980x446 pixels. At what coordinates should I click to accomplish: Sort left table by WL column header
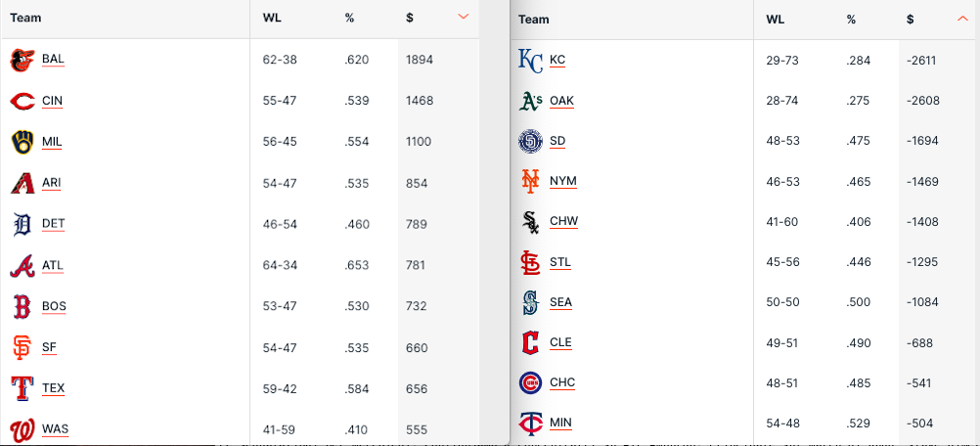(x=273, y=18)
